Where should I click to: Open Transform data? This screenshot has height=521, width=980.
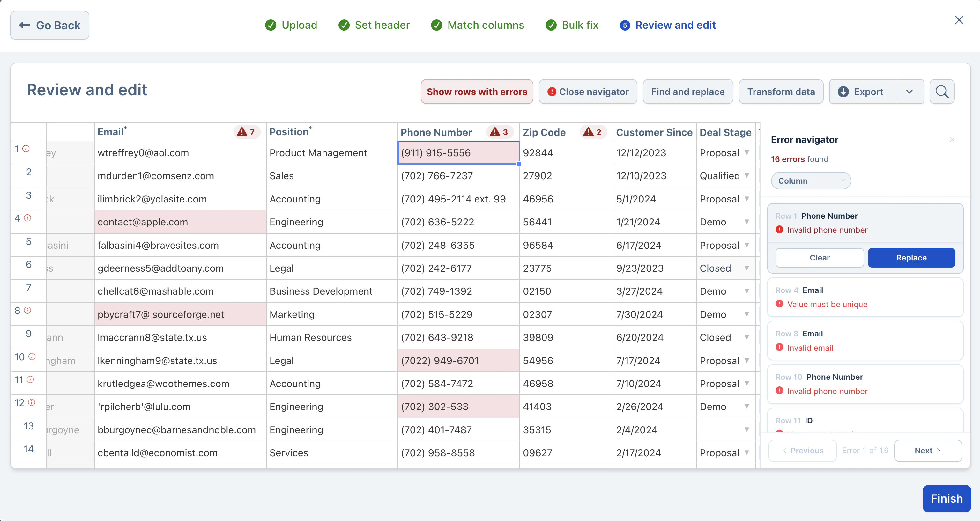781,92
